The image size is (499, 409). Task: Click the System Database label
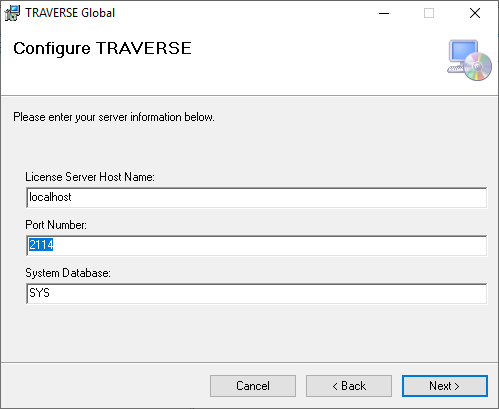(x=68, y=273)
